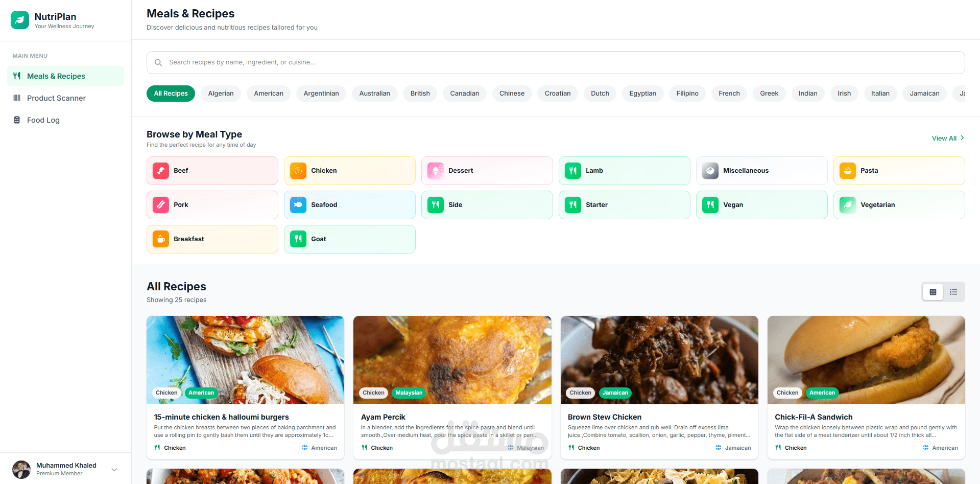
Task: Click the Beef meal type icon
Action: (160, 170)
